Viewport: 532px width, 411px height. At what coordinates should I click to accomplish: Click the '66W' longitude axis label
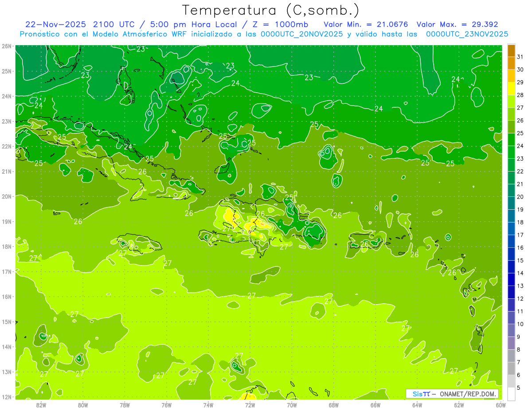(x=376, y=405)
